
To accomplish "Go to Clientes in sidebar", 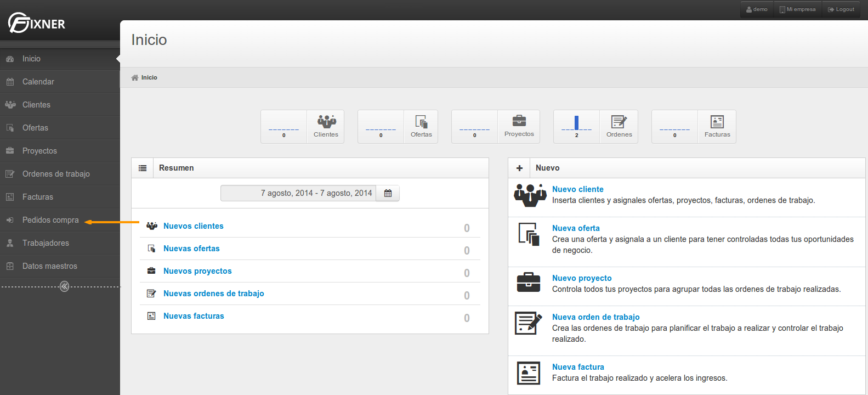I will 60,105.
